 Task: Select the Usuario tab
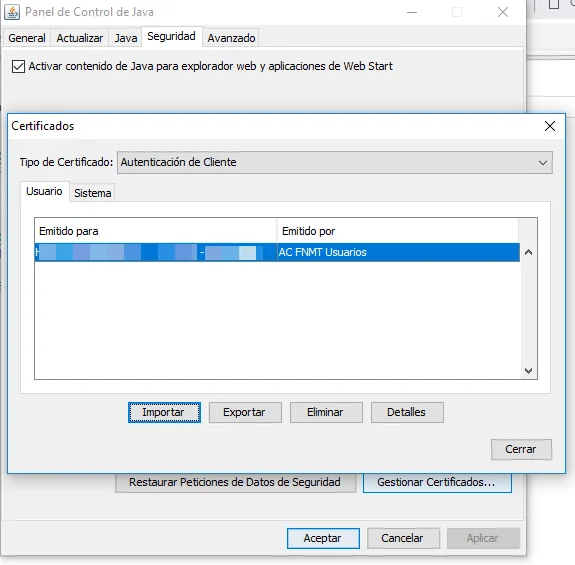click(x=44, y=191)
